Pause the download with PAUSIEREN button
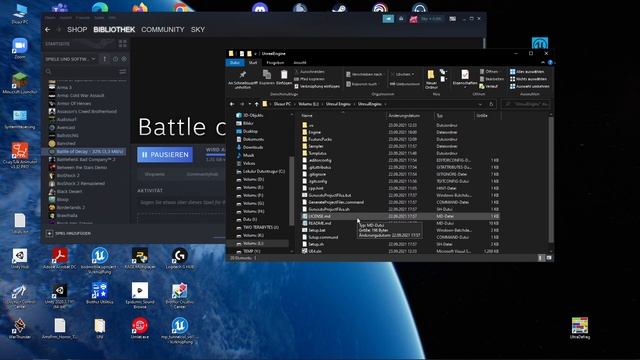The height and width of the screenshot is (360, 640). click(x=165, y=155)
